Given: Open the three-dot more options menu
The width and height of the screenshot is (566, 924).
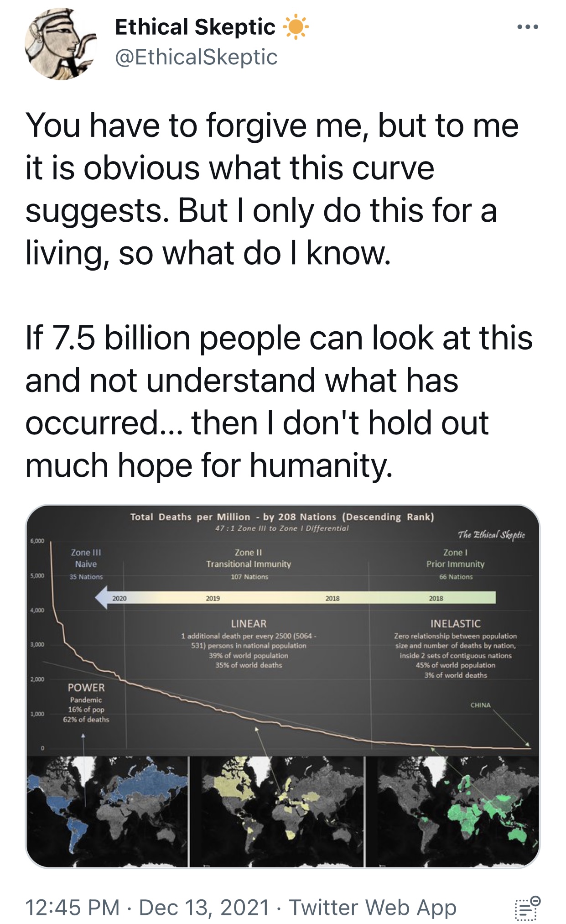Looking at the screenshot, I should (528, 27).
